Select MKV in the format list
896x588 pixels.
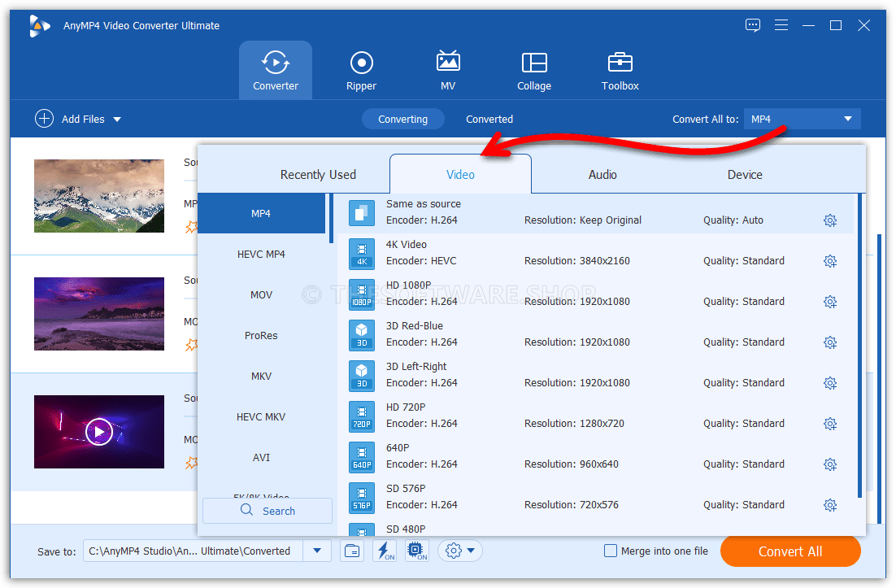click(261, 376)
